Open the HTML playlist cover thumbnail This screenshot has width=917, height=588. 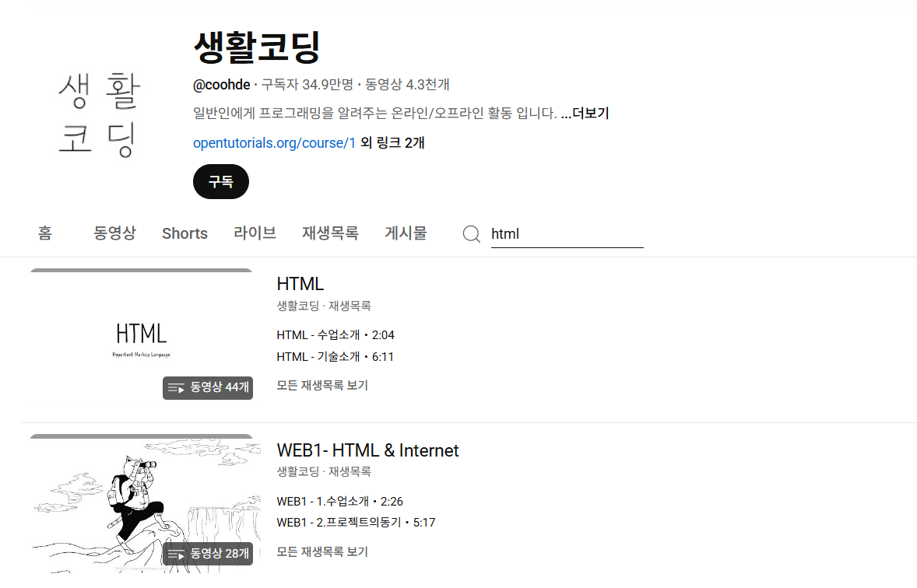click(x=142, y=336)
